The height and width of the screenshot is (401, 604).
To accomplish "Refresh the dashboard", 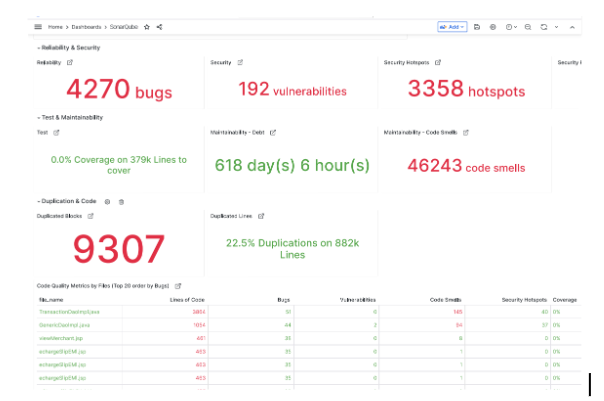I will (x=542, y=27).
